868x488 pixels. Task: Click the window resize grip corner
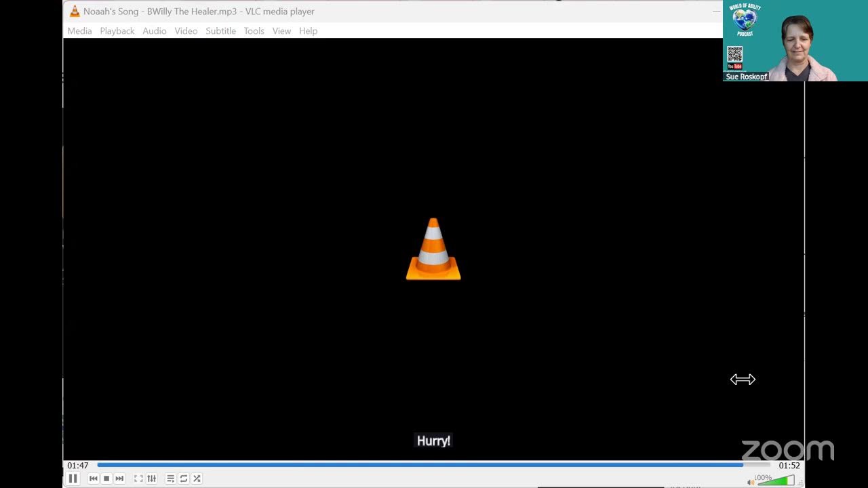pyautogui.click(x=801, y=483)
